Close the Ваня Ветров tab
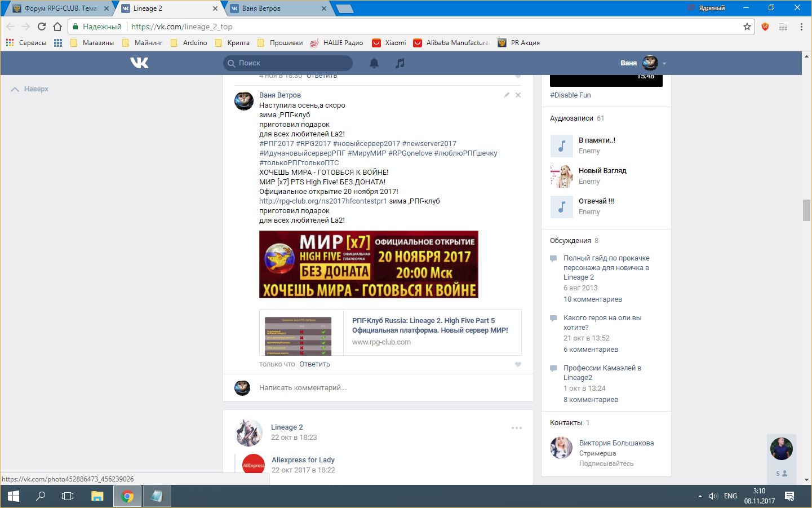812x508 pixels. 323,8
